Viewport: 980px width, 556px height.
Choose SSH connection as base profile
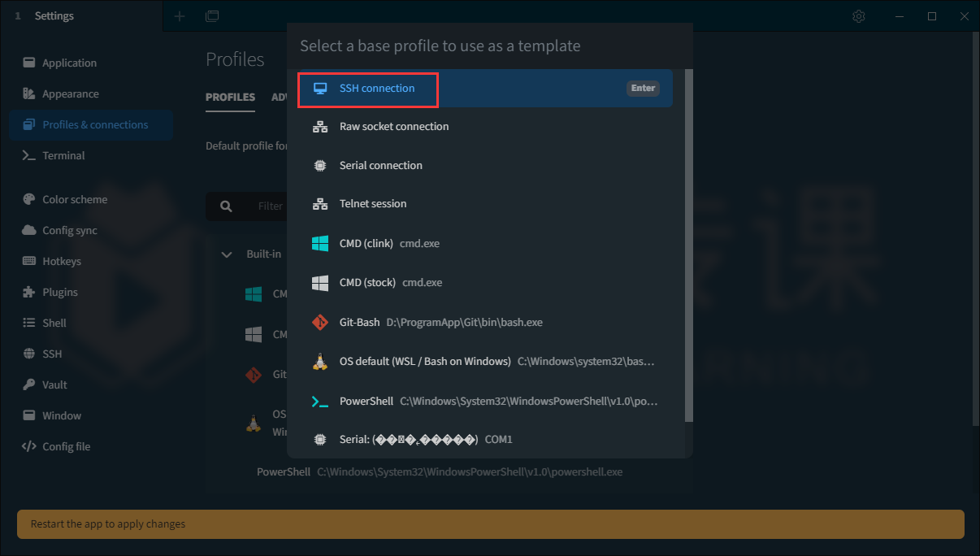[485, 88]
